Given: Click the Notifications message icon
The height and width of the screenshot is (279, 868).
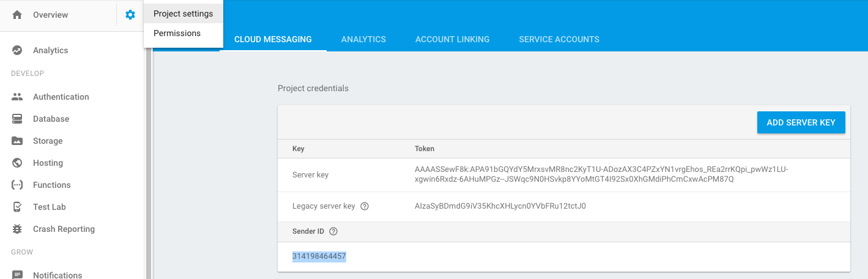Looking at the screenshot, I should (17, 275).
